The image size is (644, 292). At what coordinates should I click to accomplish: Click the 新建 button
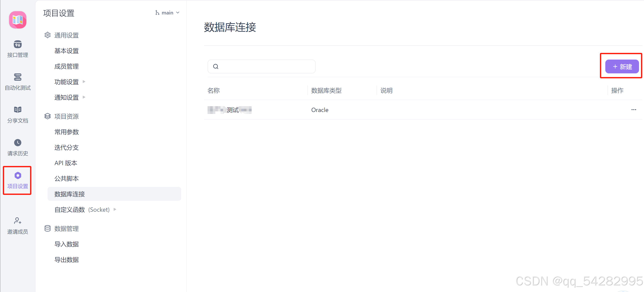pyautogui.click(x=622, y=67)
